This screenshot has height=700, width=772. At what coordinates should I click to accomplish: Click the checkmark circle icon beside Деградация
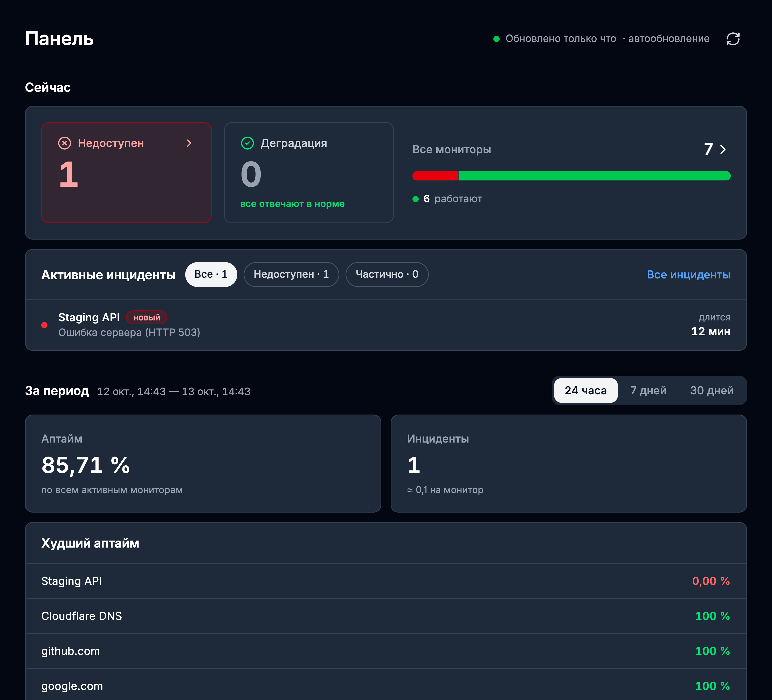click(247, 143)
